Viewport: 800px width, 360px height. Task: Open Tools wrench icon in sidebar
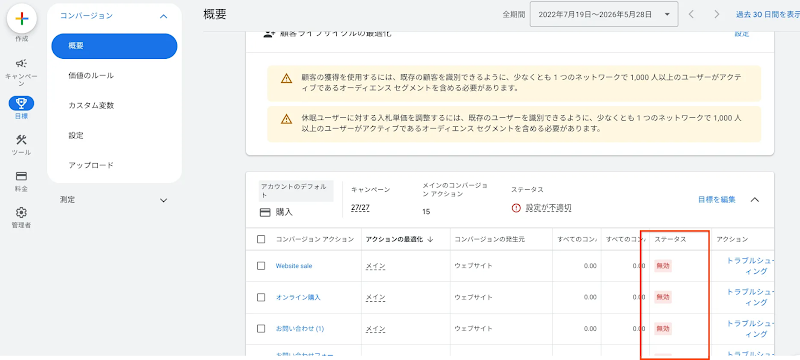[21, 140]
